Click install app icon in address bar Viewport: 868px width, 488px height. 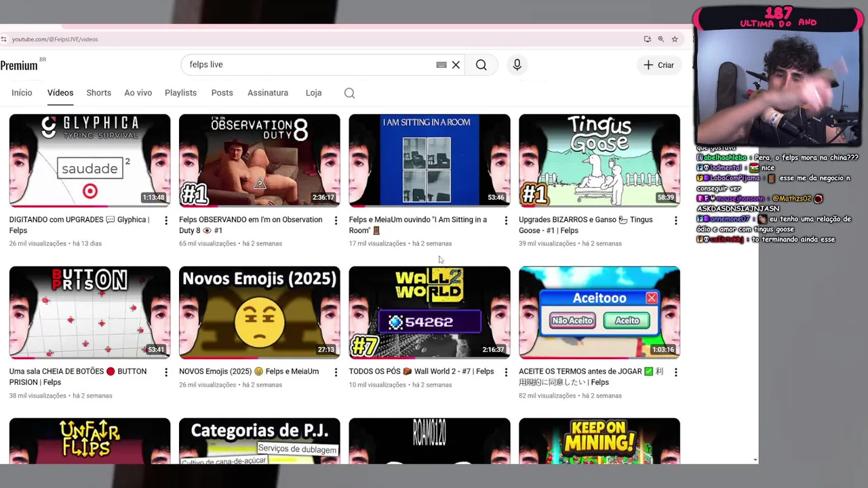tap(648, 39)
